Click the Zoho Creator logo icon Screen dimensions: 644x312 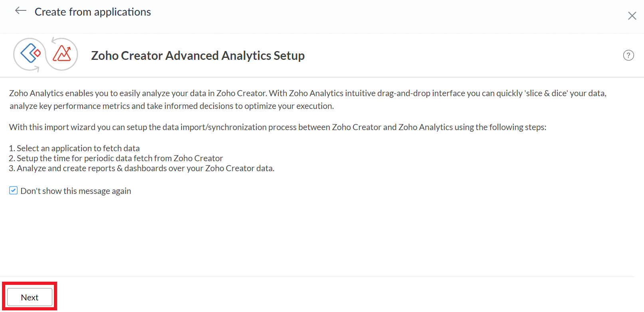click(30, 53)
